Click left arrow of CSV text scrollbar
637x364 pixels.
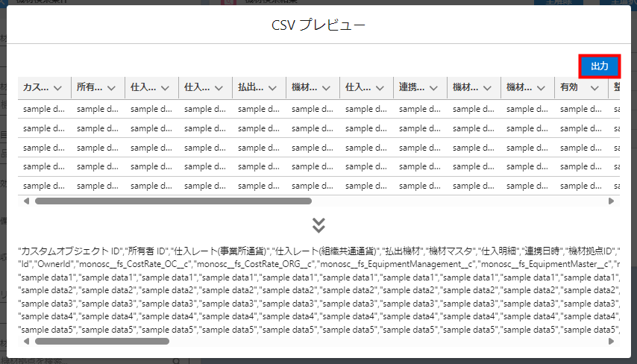pos(27,342)
